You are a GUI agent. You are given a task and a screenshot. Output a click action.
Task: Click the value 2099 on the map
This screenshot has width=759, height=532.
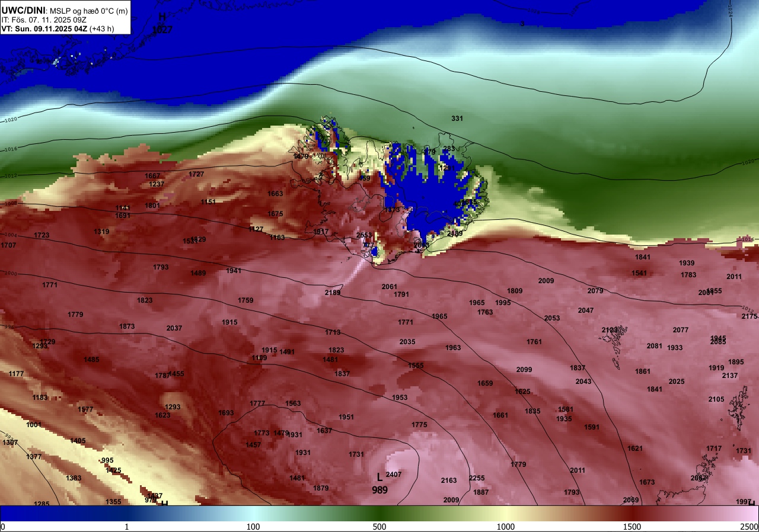(x=524, y=370)
